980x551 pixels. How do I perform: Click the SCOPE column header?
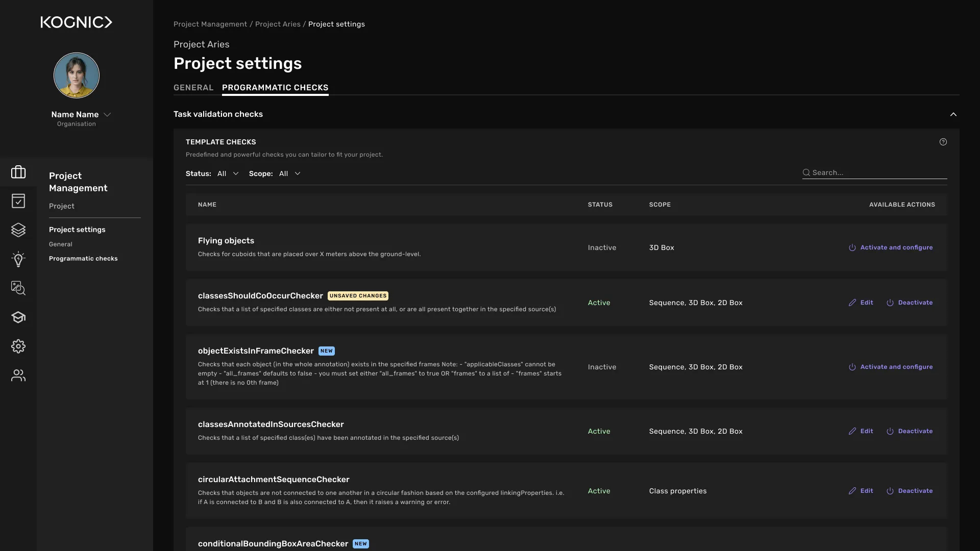660,205
